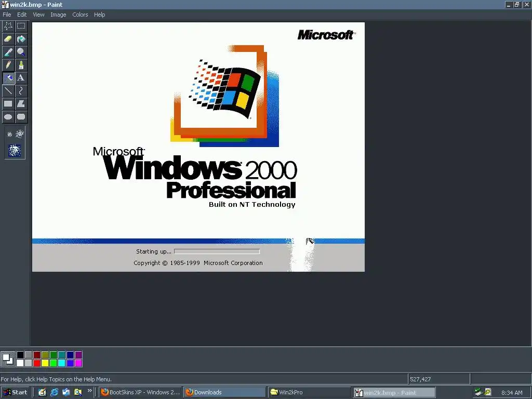
Task: Click the 8:34 AM taskbar clock
Action: [x=512, y=393]
